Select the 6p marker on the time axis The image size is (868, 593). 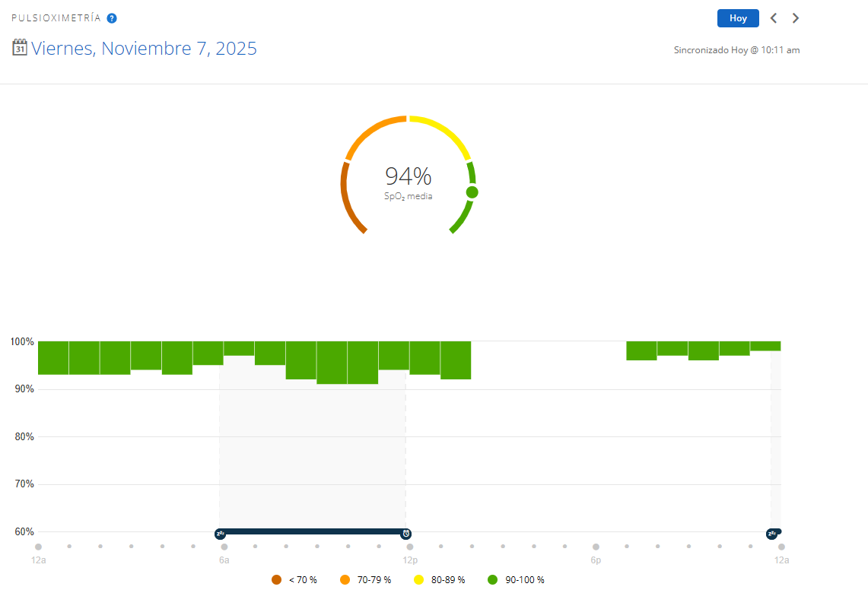pos(596,560)
